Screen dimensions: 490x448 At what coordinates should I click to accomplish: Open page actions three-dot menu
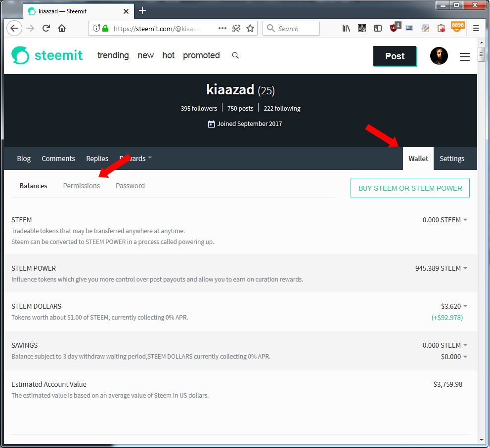(x=222, y=29)
